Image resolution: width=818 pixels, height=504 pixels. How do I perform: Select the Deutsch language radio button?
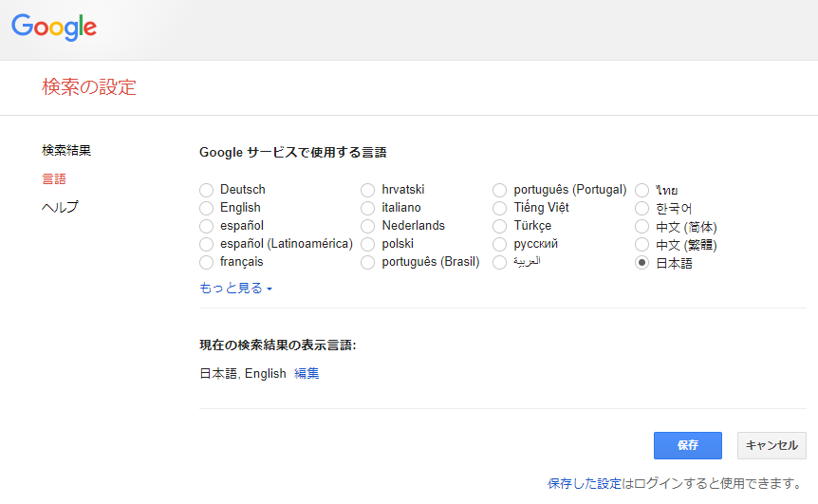point(207,190)
